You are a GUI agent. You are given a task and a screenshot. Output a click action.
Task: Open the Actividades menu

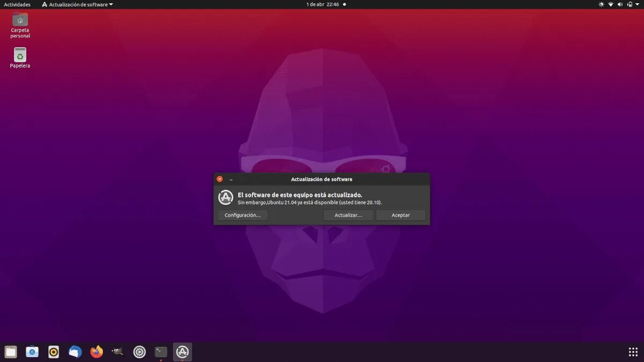click(16, 4)
